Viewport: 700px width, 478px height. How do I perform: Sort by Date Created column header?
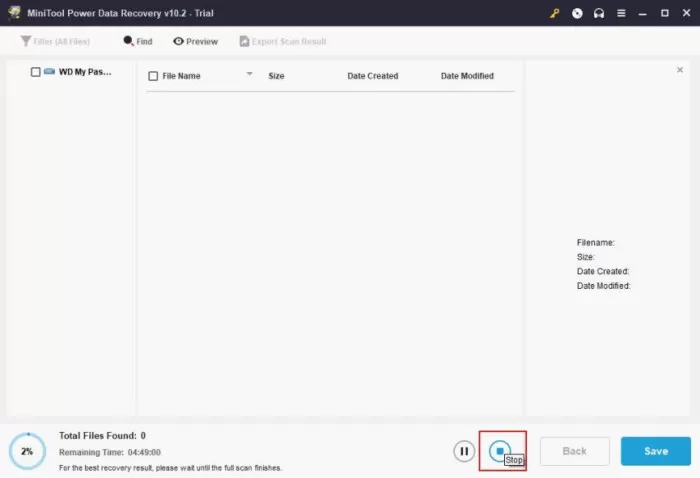point(373,76)
